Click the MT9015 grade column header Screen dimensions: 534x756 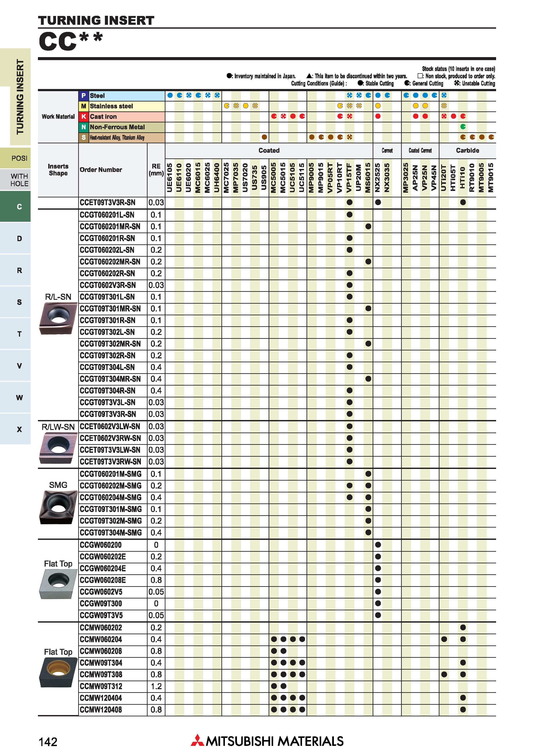[x=491, y=178]
